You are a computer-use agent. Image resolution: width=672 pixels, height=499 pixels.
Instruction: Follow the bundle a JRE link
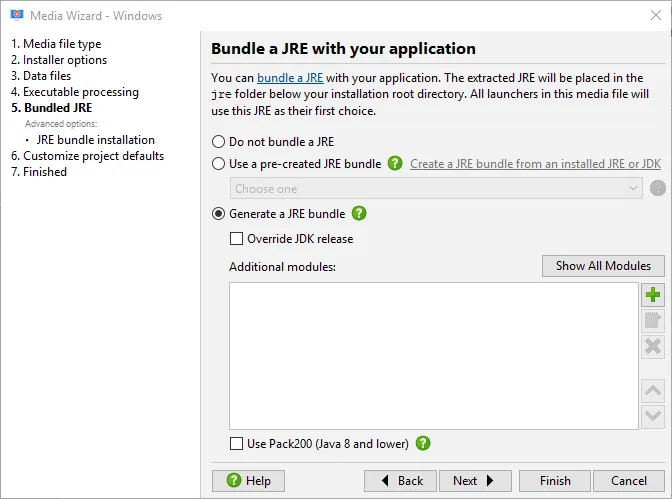(x=290, y=78)
